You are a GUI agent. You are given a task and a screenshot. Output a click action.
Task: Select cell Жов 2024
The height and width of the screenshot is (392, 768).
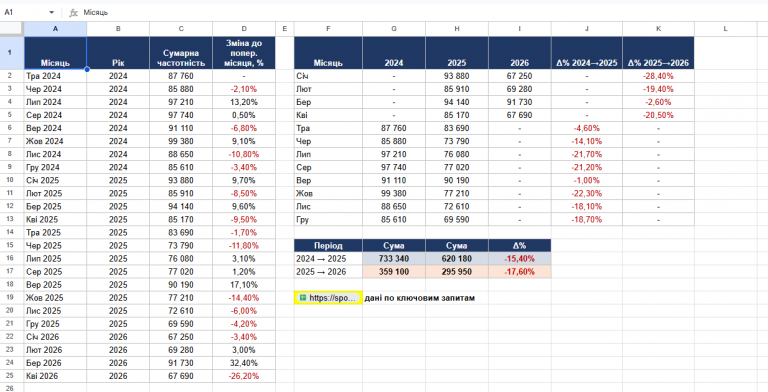[55, 141]
